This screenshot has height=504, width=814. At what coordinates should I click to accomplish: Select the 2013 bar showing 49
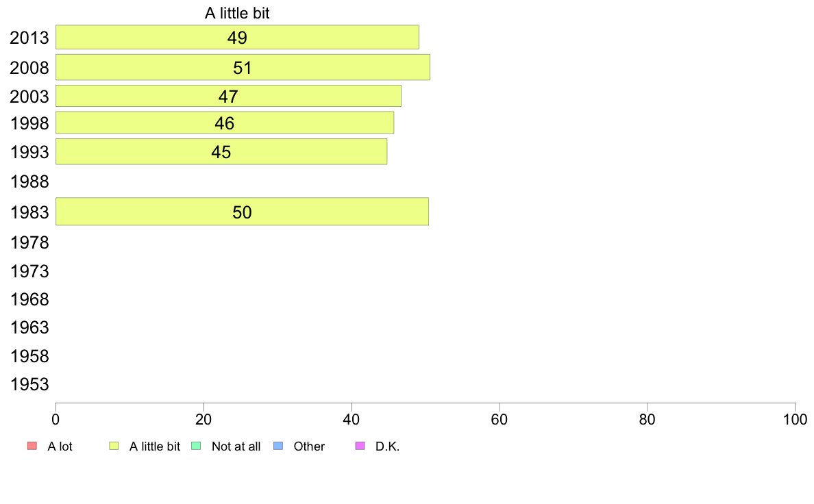237,38
